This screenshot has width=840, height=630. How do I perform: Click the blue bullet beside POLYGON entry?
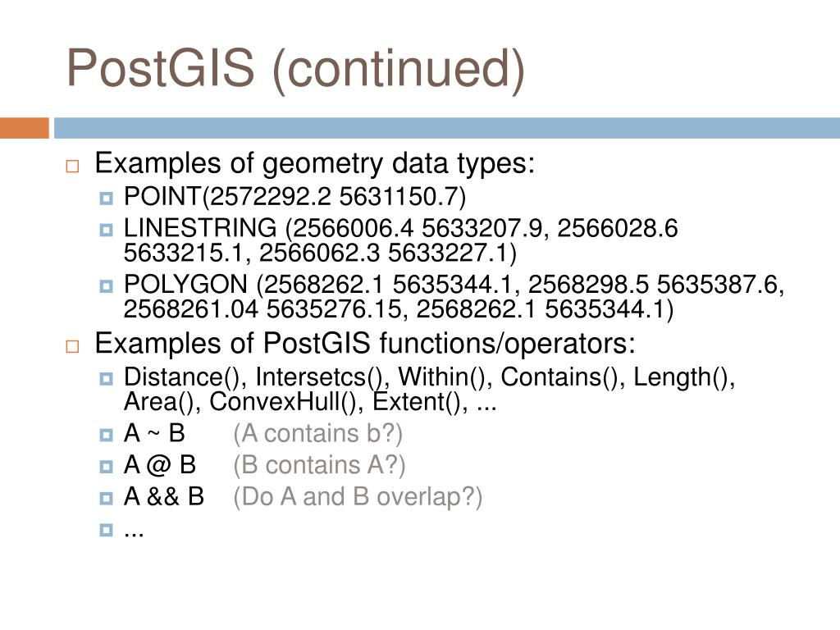click(x=106, y=286)
